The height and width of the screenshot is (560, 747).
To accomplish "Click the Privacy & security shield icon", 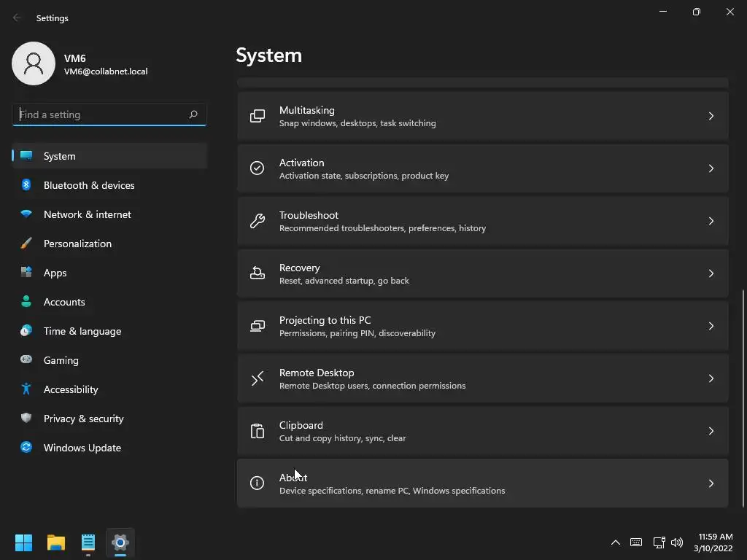I will pos(26,419).
